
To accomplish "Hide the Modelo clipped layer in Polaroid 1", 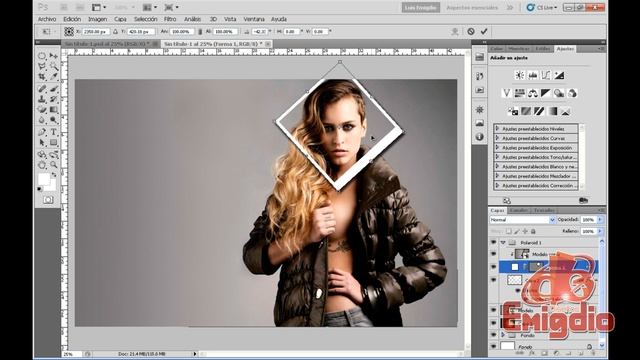I will pos(493,254).
